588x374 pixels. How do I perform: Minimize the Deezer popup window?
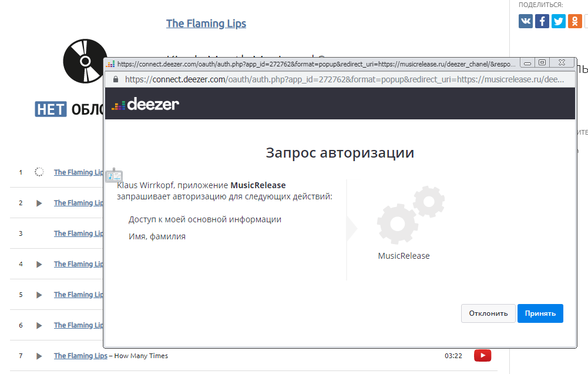pyautogui.click(x=527, y=63)
